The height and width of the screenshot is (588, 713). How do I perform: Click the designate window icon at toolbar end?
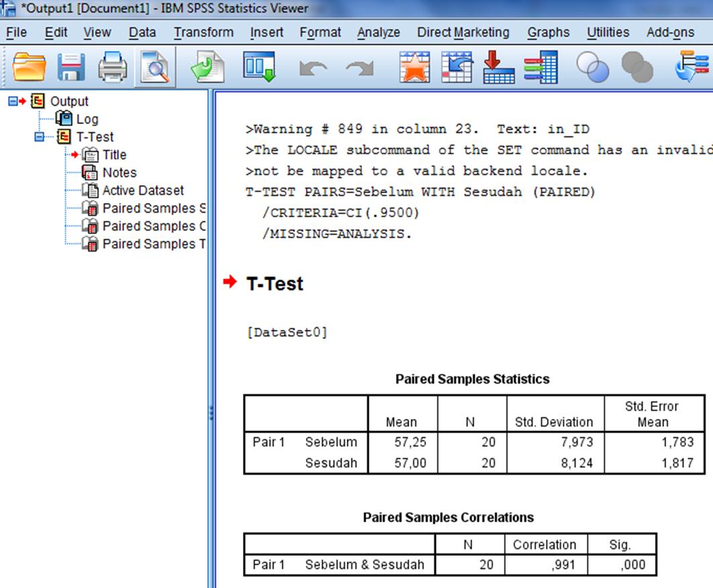click(x=692, y=66)
